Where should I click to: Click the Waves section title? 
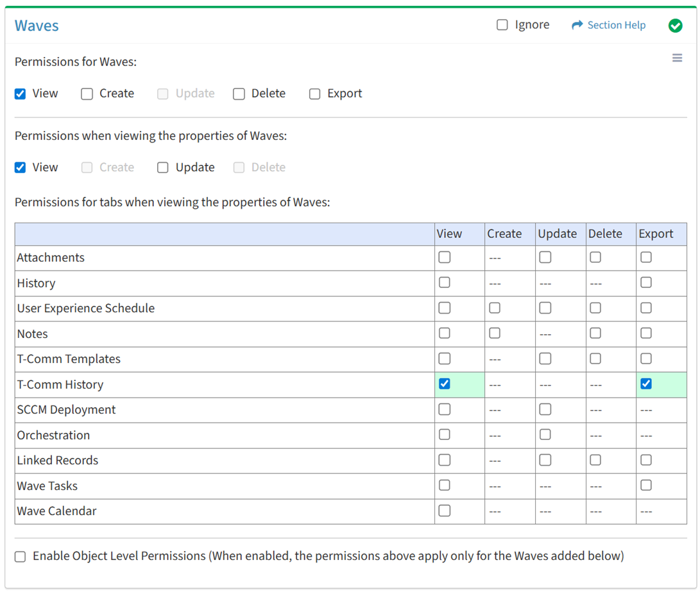point(37,26)
